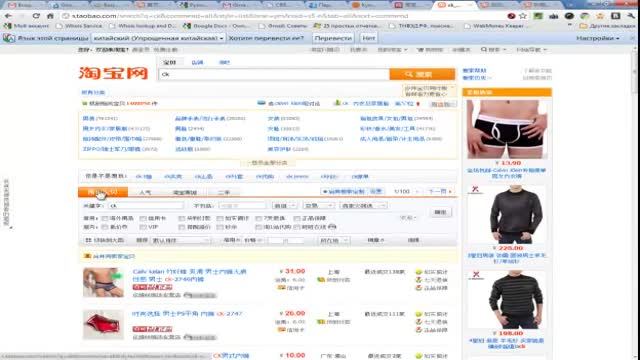Bookmark this page with the star icon

pyautogui.click(x=523, y=16)
